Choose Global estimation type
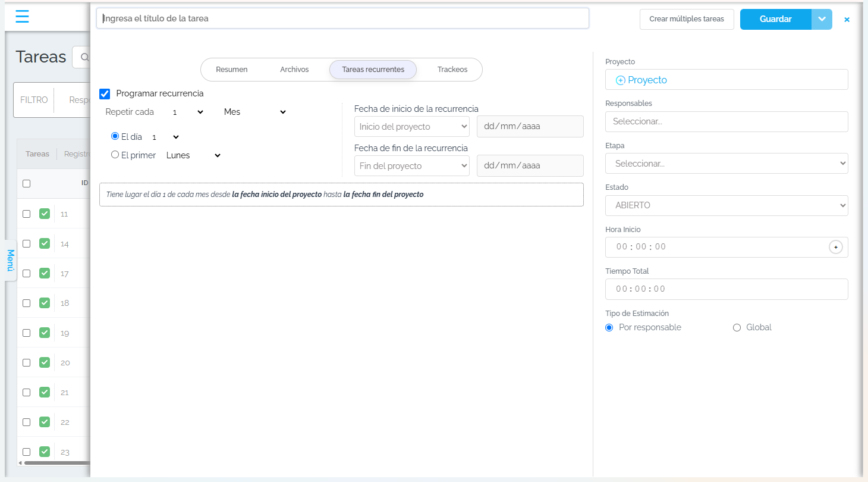Image resolution: width=868 pixels, height=482 pixels. click(x=737, y=327)
